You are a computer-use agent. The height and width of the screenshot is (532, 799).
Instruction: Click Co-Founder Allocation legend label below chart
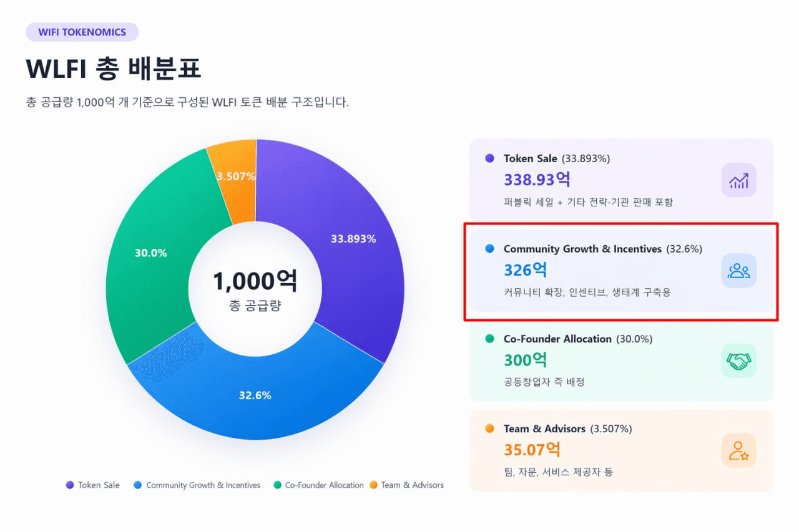coord(325,485)
